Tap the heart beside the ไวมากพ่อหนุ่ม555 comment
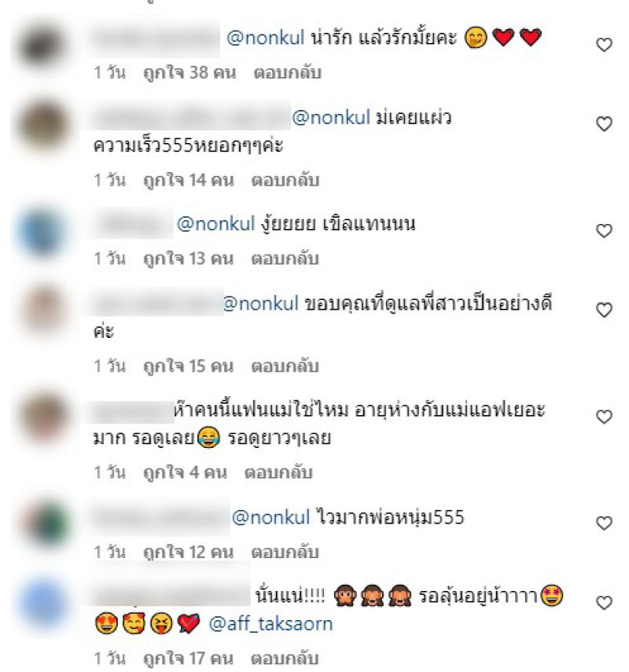The image size is (629, 672). [x=604, y=523]
